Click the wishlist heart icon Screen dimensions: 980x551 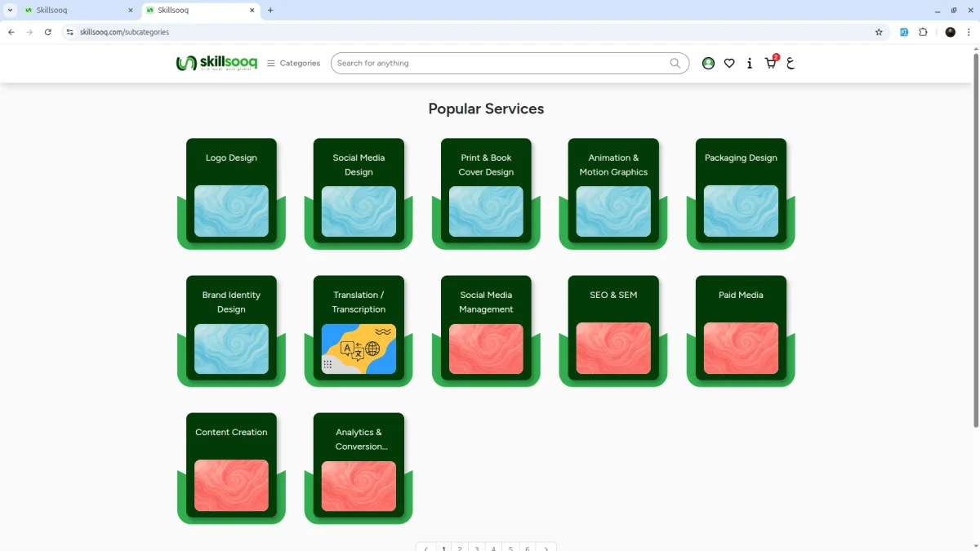[729, 63]
